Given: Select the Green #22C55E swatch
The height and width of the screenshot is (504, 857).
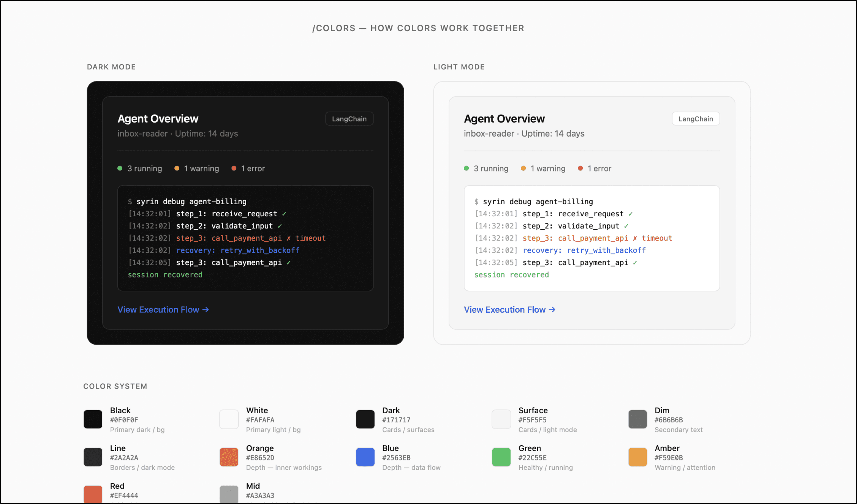Looking at the screenshot, I should (x=501, y=457).
